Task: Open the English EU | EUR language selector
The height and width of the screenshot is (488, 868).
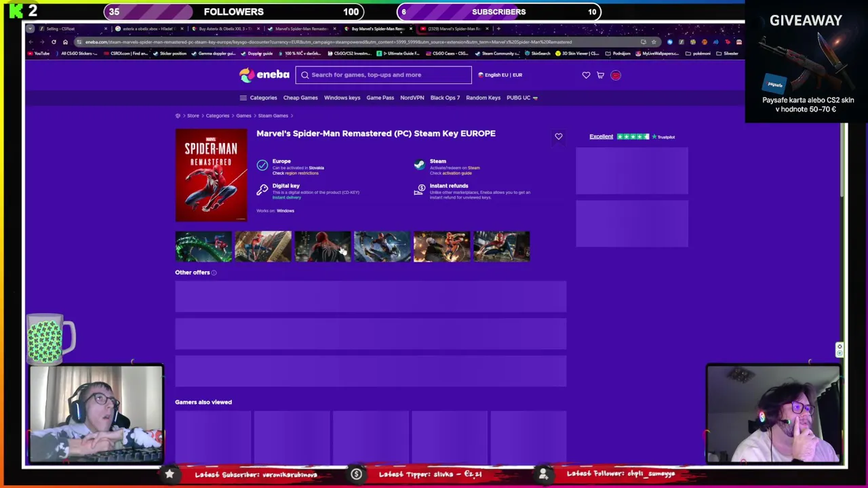Action: pyautogui.click(x=500, y=75)
